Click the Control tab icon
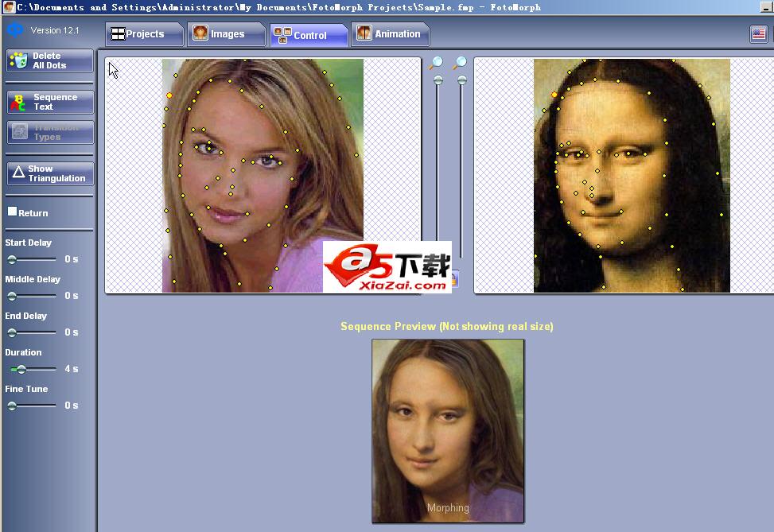The image size is (774, 532). 283,35
